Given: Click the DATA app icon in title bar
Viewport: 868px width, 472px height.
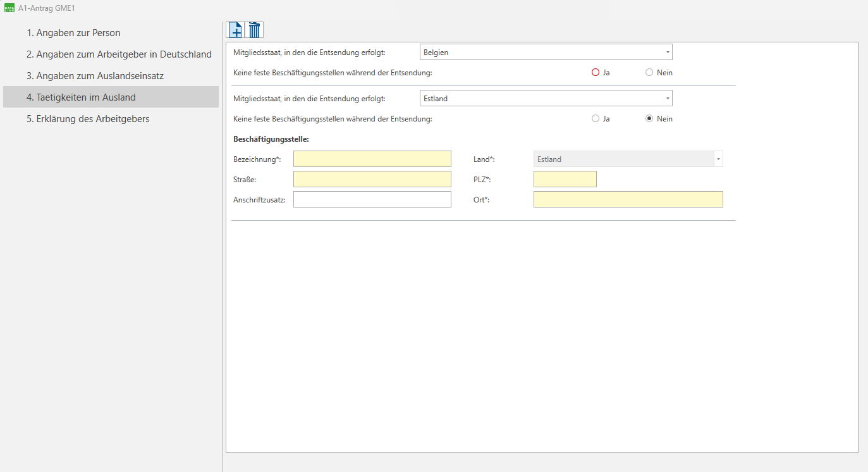Looking at the screenshot, I should coord(9,8).
